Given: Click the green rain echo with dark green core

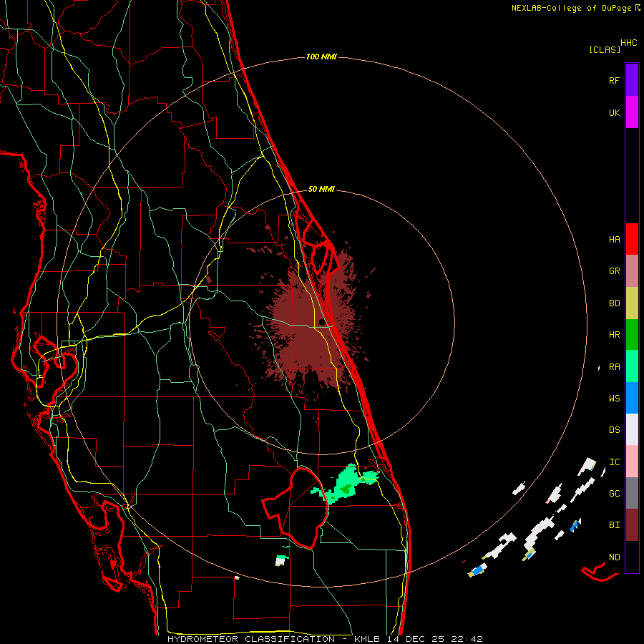Looking at the screenshot, I should pyautogui.click(x=344, y=484).
